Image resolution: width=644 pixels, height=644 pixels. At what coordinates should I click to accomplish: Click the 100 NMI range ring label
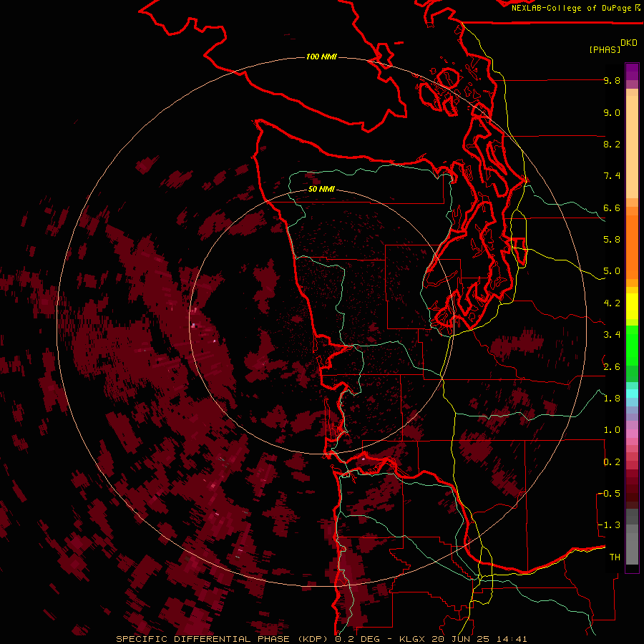click(321, 57)
